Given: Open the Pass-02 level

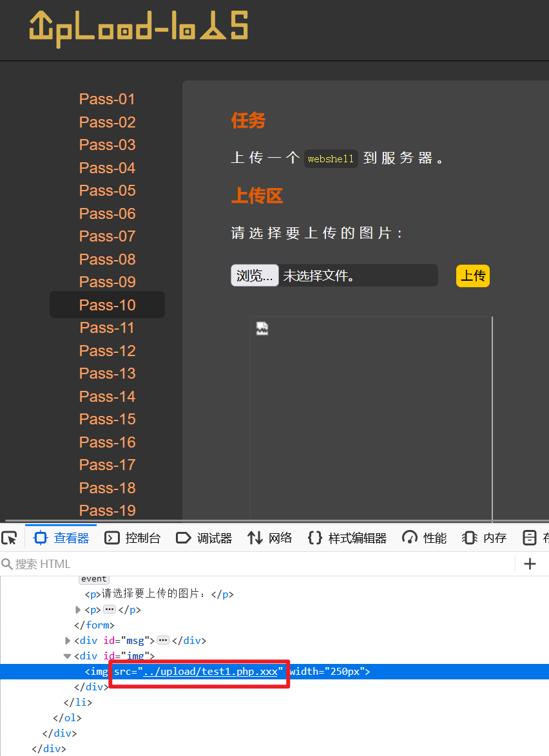Looking at the screenshot, I should pos(107,122).
